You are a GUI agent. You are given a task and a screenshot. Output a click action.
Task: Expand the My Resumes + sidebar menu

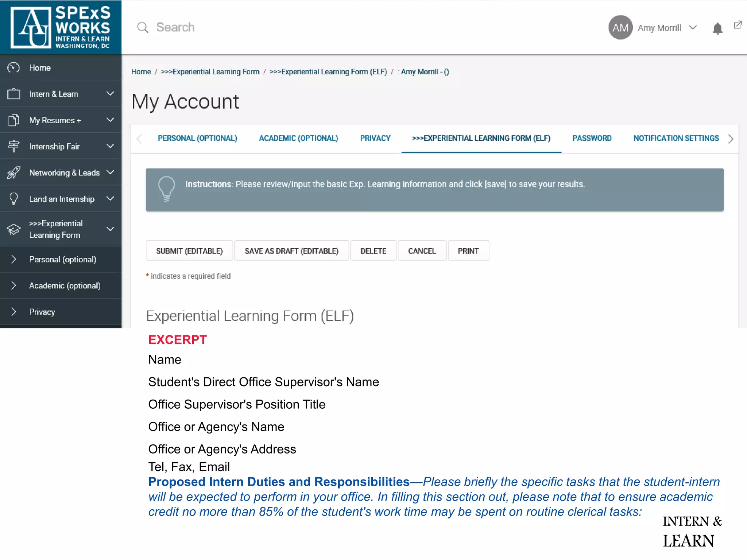tap(110, 120)
